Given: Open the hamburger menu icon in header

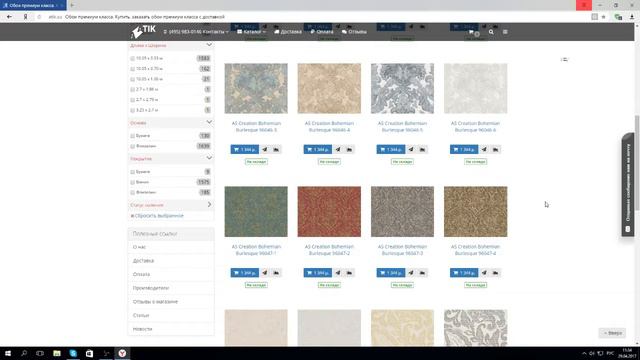Looking at the screenshot, I should click(505, 32).
